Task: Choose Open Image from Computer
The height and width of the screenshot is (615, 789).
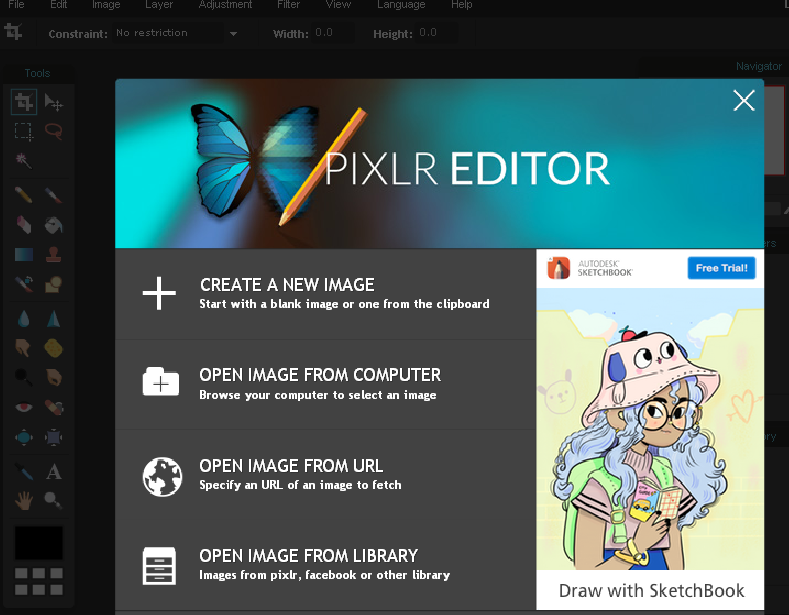Action: [x=326, y=385]
